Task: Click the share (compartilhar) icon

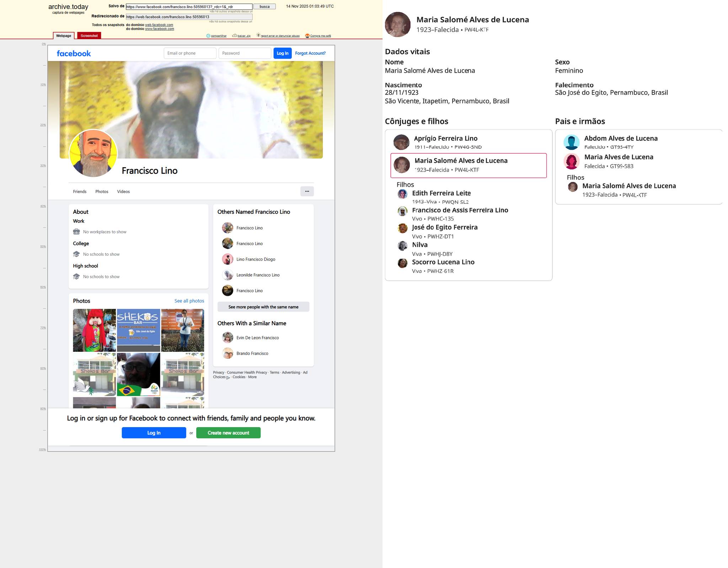Action: point(208,36)
